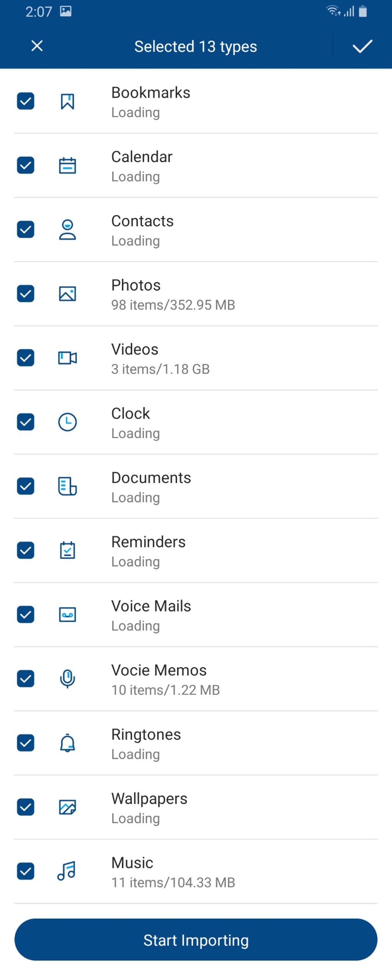Tap the Contacts person icon
Image resolution: width=392 pixels, height=980 pixels.
click(x=67, y=230)
